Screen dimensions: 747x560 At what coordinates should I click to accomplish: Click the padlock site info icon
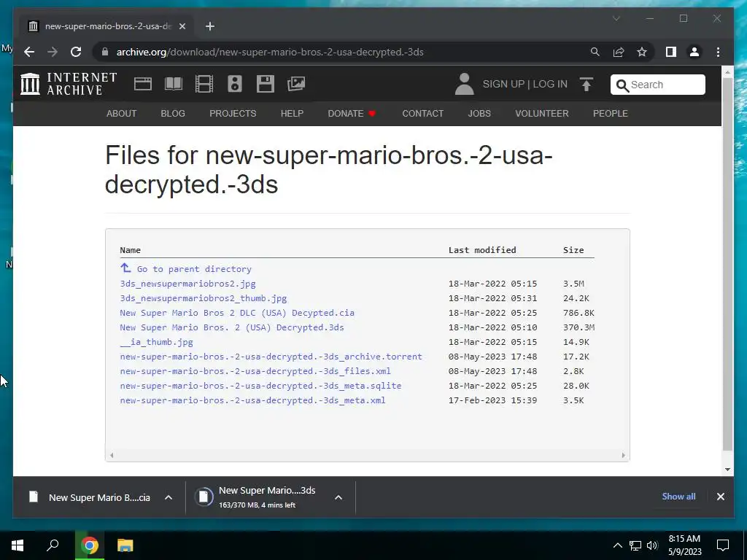point(105,52)
